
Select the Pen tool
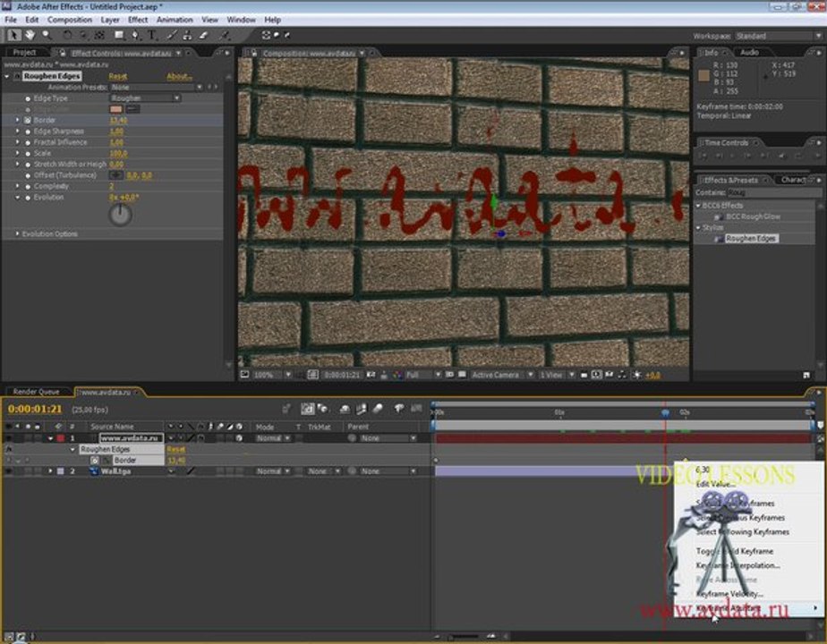click(135, 35)
